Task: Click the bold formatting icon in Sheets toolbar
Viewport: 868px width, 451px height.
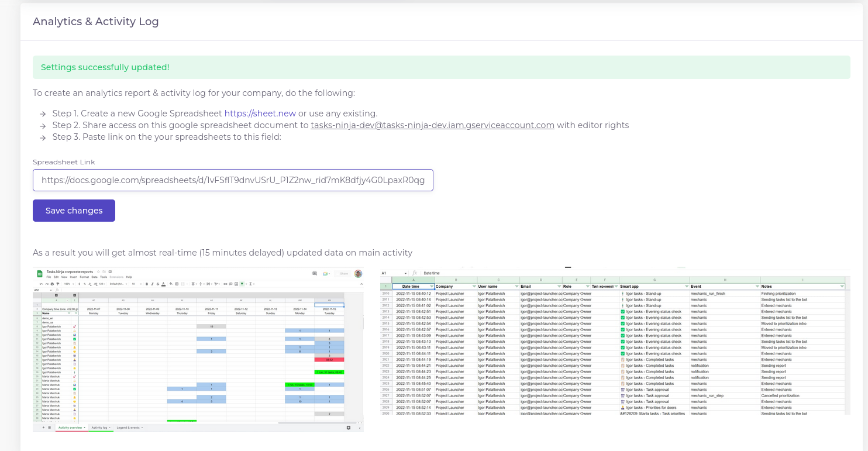Action: pos(146,284)
